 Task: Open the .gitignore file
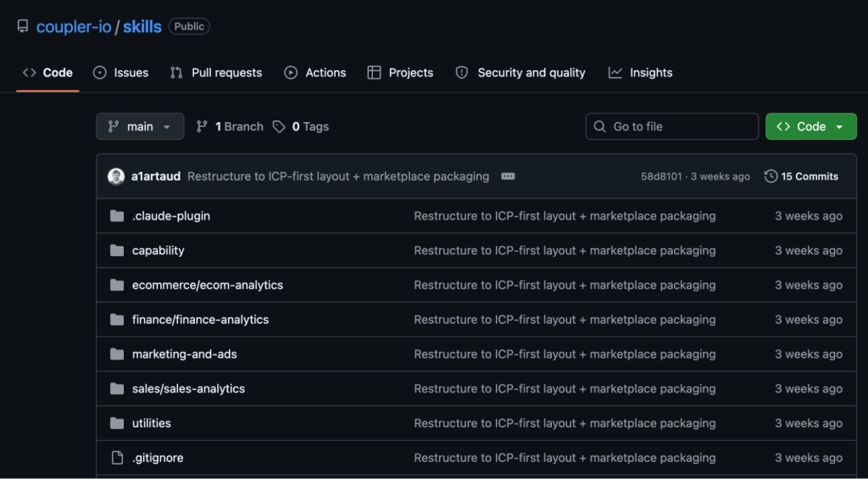click(158, 458)
